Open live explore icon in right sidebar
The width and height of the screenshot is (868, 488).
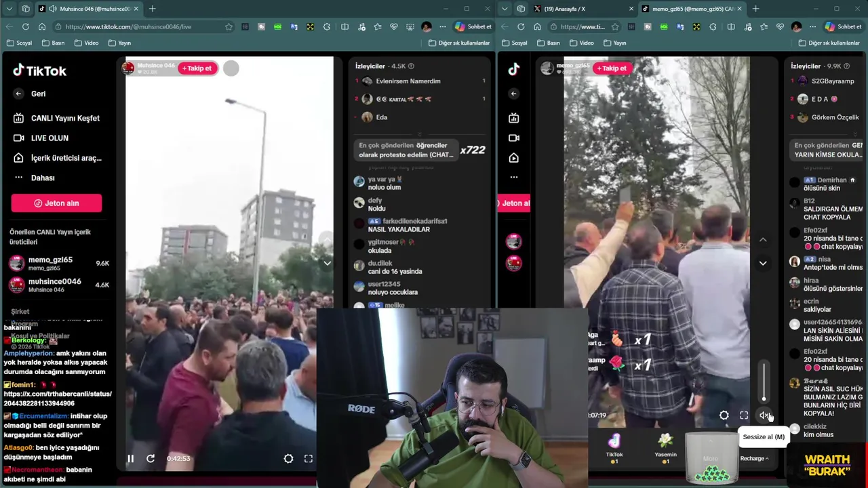tap(513, 118)
